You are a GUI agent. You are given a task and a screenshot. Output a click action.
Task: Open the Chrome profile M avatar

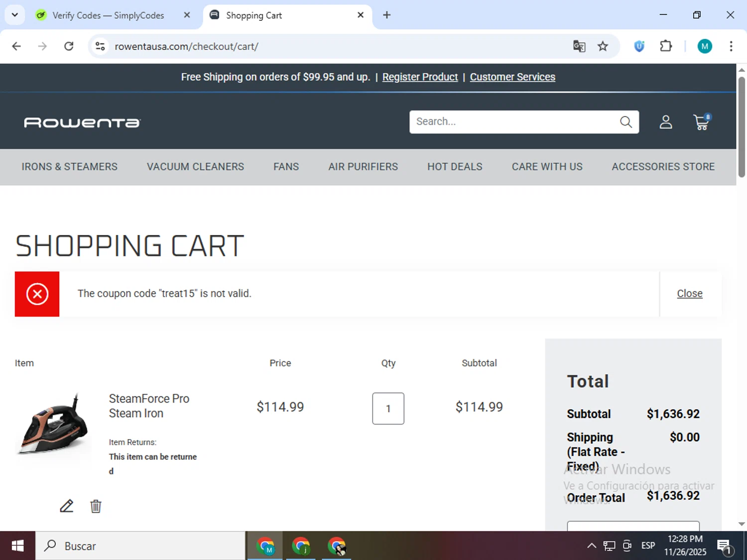pos(705,46)
